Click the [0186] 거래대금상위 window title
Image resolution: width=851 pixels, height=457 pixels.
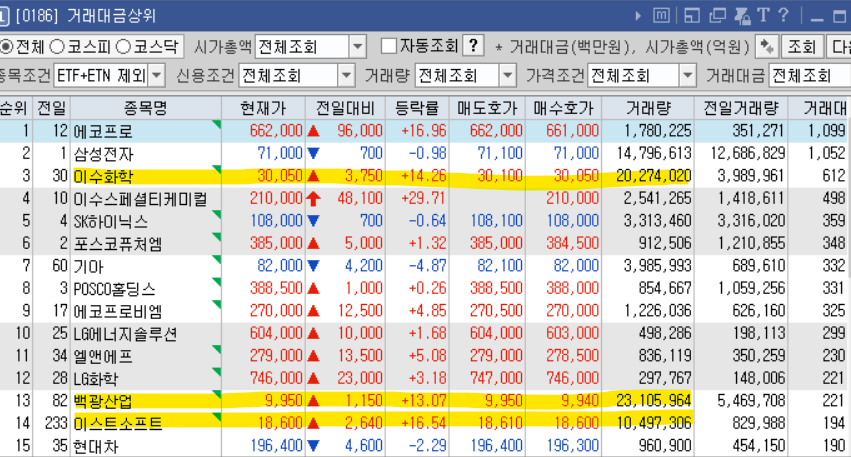pyautogui.click(x=85, y=16)
